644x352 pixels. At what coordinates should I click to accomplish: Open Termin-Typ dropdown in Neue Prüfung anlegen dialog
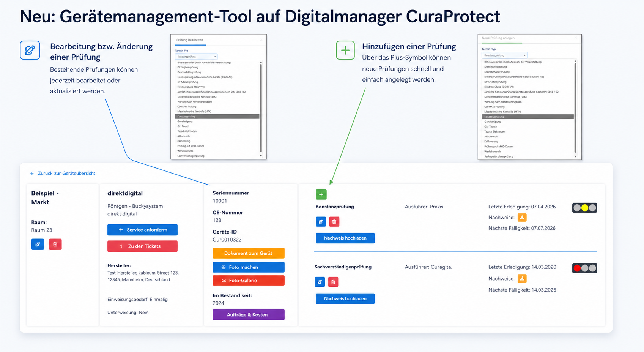pos(504,55)
